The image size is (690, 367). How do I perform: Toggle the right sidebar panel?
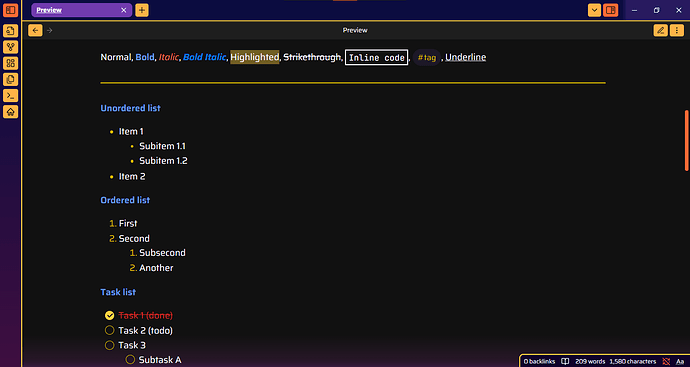610,10
